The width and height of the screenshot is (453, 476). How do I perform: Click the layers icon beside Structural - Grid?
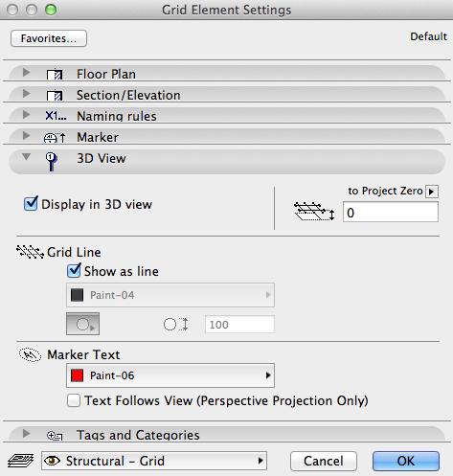[20, 461]
